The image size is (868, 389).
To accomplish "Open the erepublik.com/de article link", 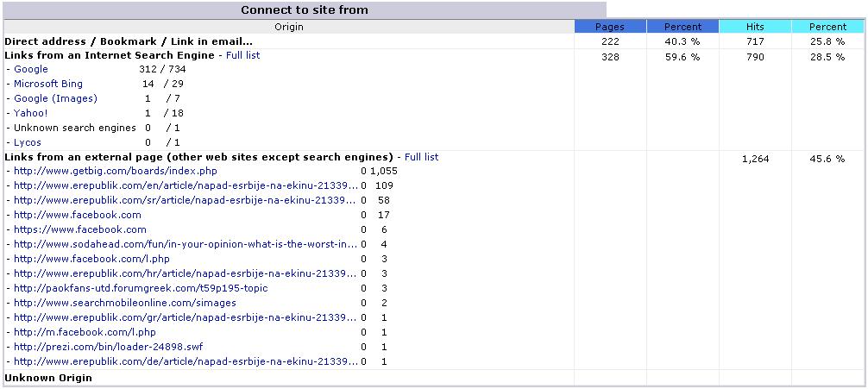I will tap(186, 362).
